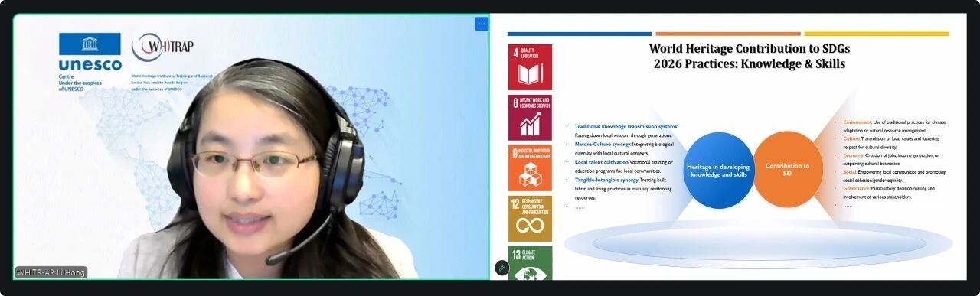Image resolution: width=980 pixels, height=296 pixels.
Task: Click the WHITRAP logo in the video background
Action: (162, 47)
